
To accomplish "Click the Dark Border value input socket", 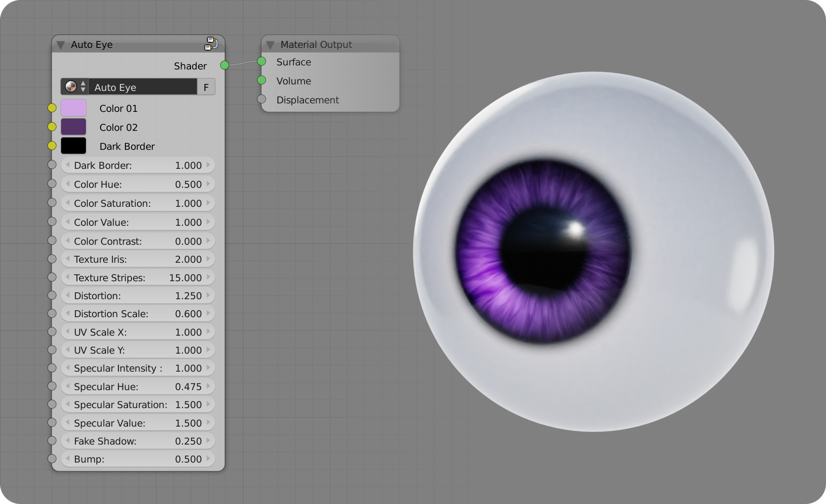I will [x=51, y=164].
